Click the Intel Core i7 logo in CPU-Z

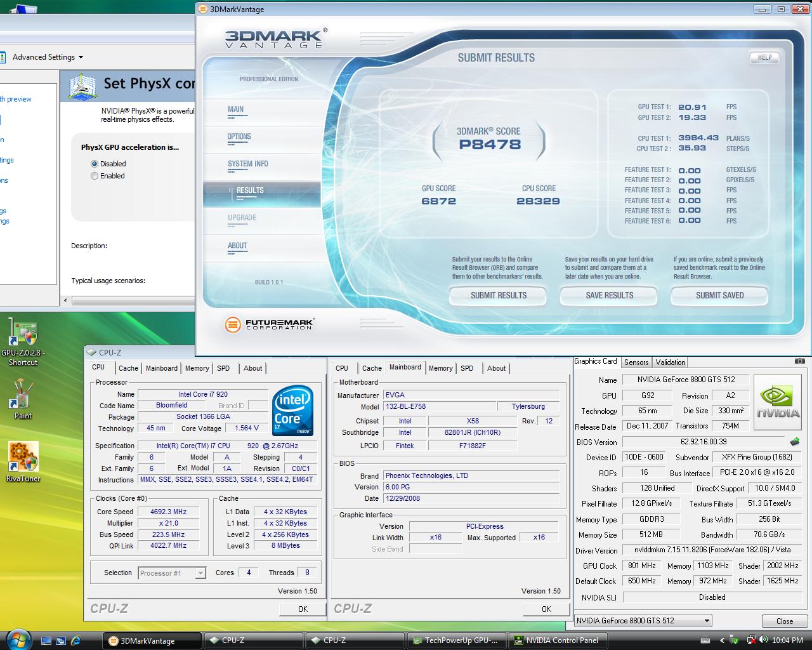(x=293, y=411)
